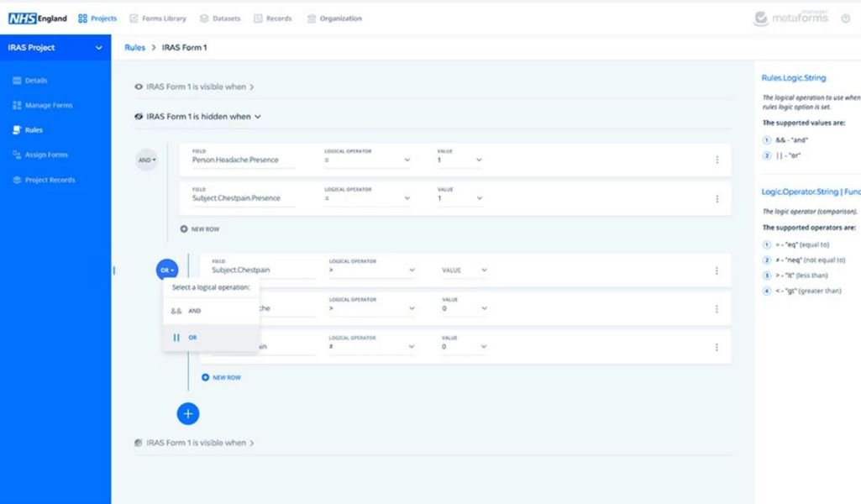The image size is (861, 504).
Task: Open options menu for second OR-group row
Action: coord(717,309)
